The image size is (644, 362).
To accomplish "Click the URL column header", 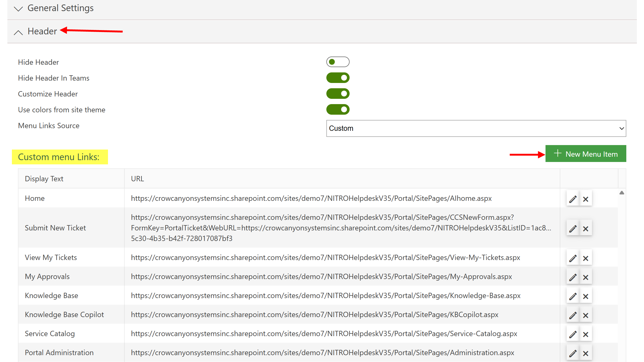I will tap(137, 179).
